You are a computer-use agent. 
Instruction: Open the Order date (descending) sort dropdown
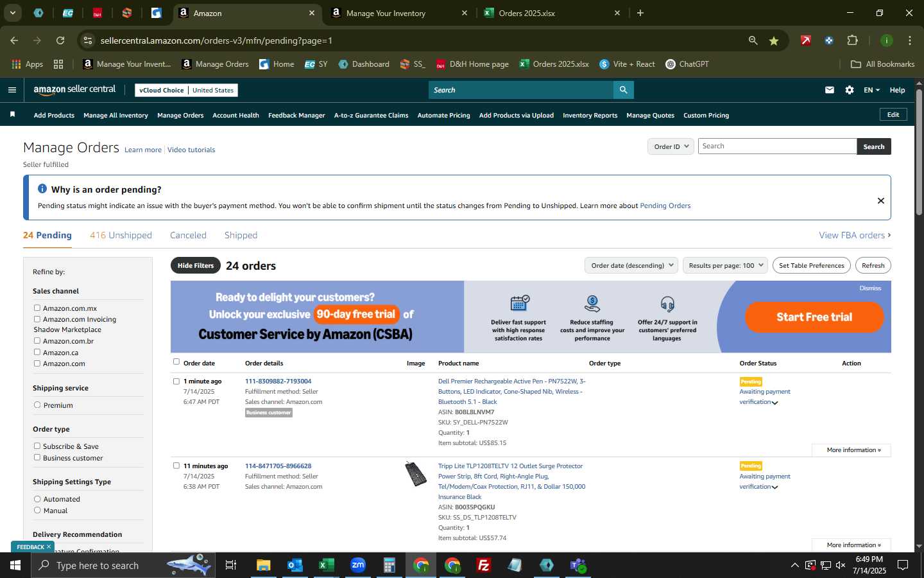(631, 265)
